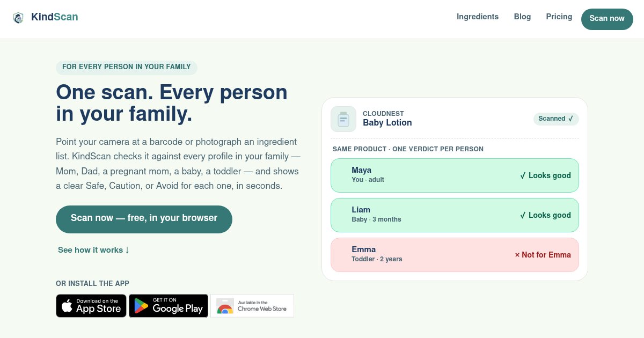Select Liam's baby verdict card
The width and height of the screenshot is (644, 338).
pos(455,215)
